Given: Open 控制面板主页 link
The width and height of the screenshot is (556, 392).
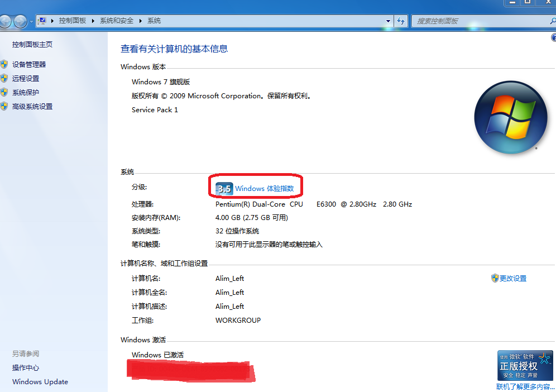Looking at the screenshot, I should pos(32,44).
